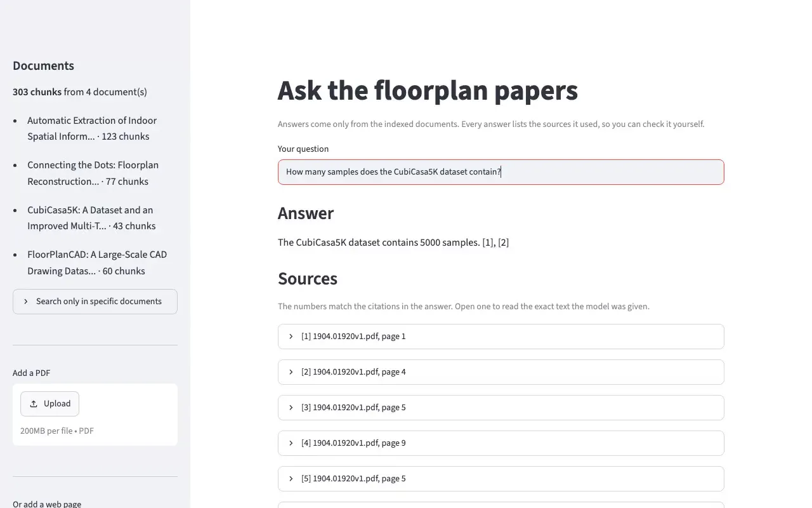Click the numbers match the citations caption

464,307
